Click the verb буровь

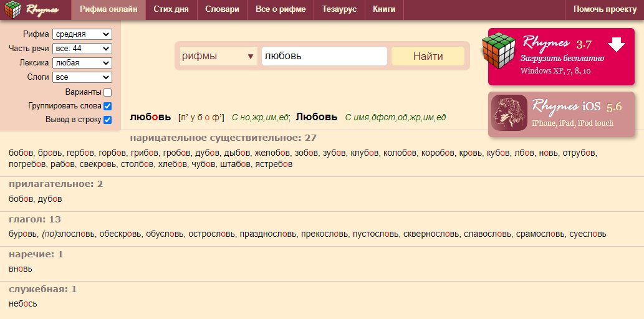pos(23,234)
